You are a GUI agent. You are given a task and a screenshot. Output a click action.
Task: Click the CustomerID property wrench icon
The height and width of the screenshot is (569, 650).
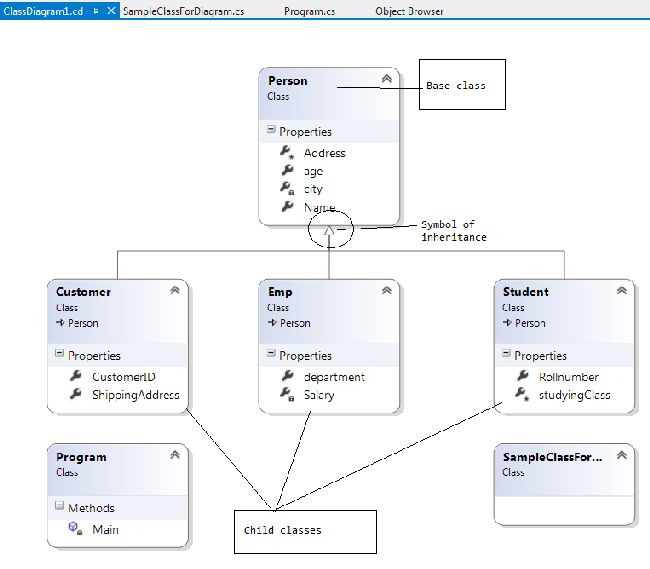pyautogui.click(x=75, y=375)
